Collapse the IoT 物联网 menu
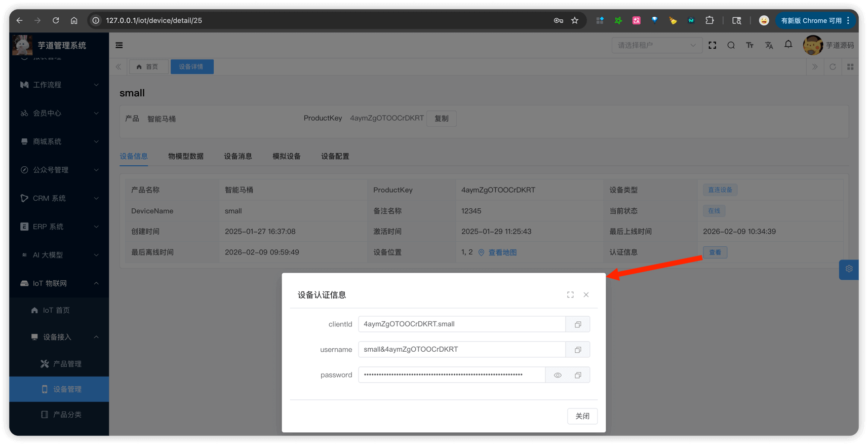Viewport: 868px width, 445px height. coord(59,283)
